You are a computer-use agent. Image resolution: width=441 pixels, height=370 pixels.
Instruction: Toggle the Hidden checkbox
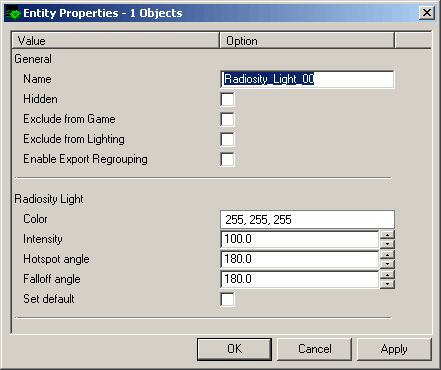[x=227, y=99]
